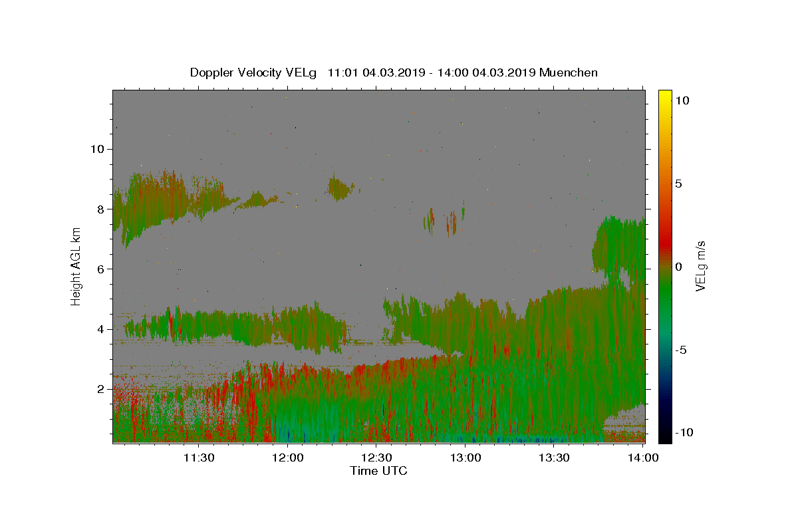Viewport: 798px width, 532px height.
Task: Click the small cloud patch at 8.6 km near 12:17
Action: click(340, 188)
